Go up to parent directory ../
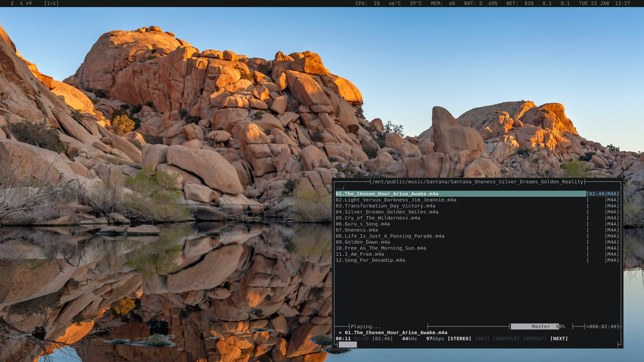The width and height of the screenshot is (644, 362). coord(340,188)
